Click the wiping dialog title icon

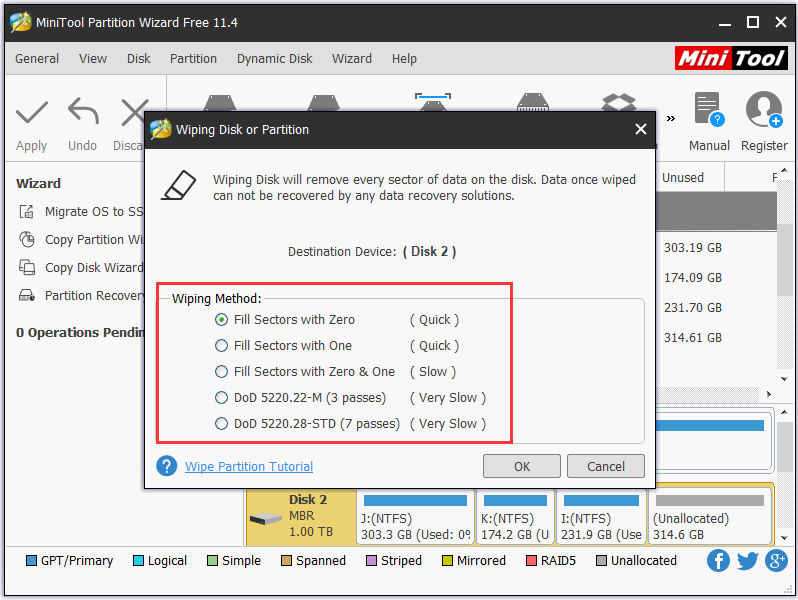pos(160,129)
